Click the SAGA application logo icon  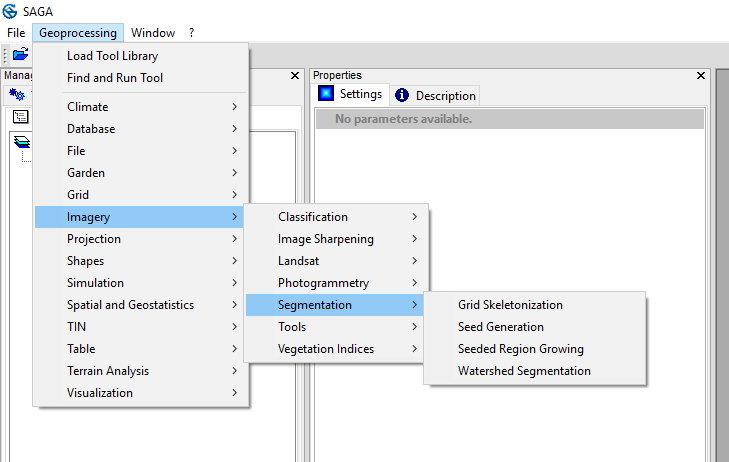[10, 11]
